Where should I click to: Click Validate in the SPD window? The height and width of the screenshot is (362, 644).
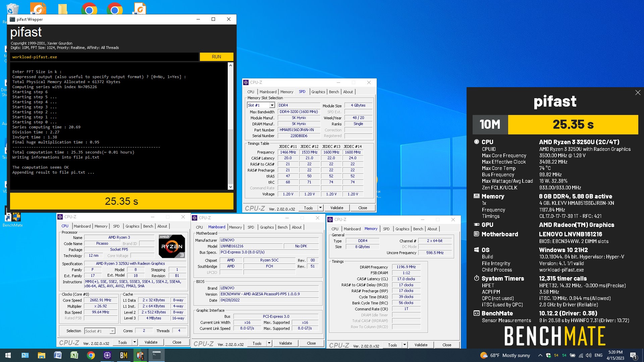point(337,208)
